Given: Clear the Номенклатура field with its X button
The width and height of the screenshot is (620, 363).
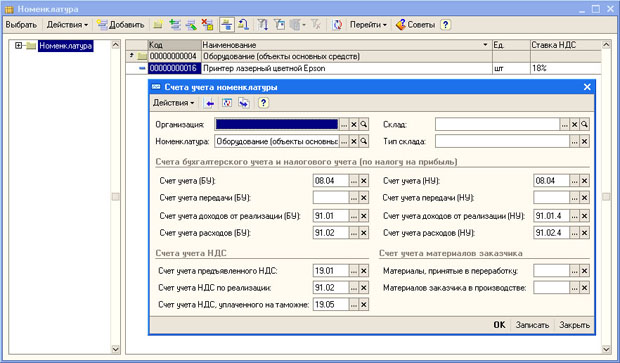Looking at the screenshot, I should (x=354, y=141).
